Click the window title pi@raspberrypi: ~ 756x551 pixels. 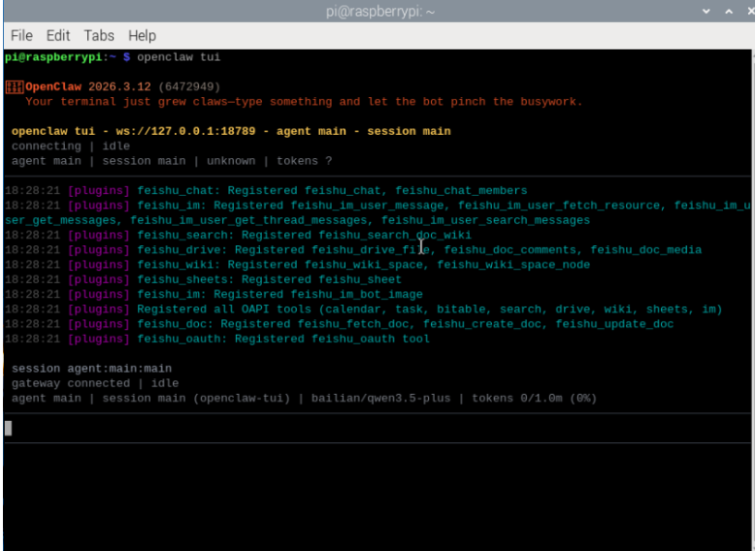click(379, 12)
